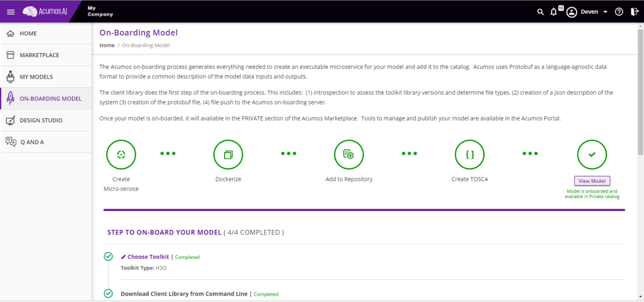Click the logout icon in header
This screenshot has width=644, height=302.
pyautogui.click(x=634, y=12)
